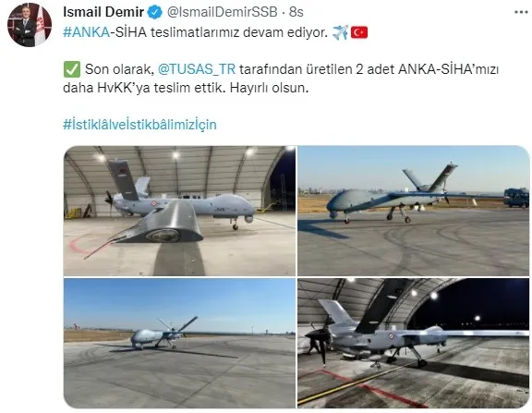Open Ismail Demir's profile avatar
The height and width of the screenshot is (413, 532).
(x=30, y=25)
